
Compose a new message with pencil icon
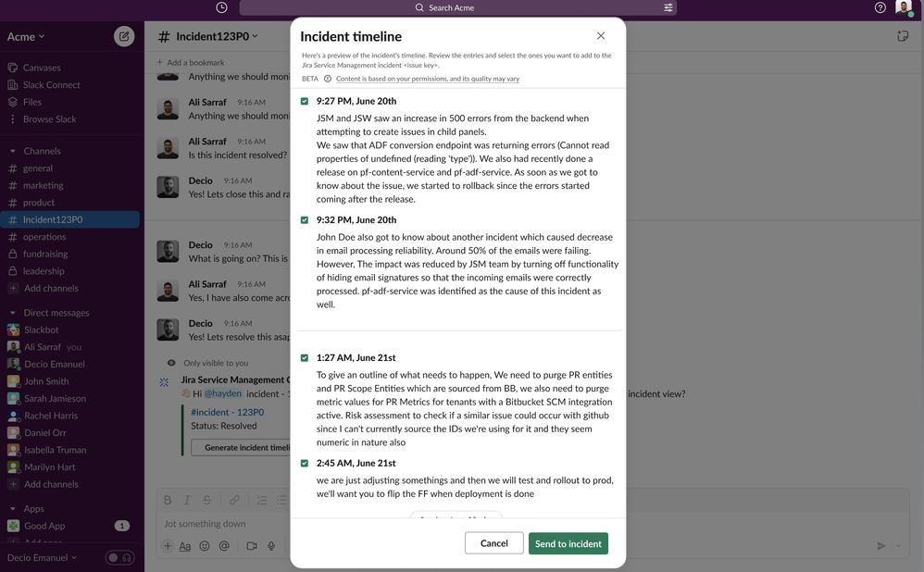[x=124, y=36]
